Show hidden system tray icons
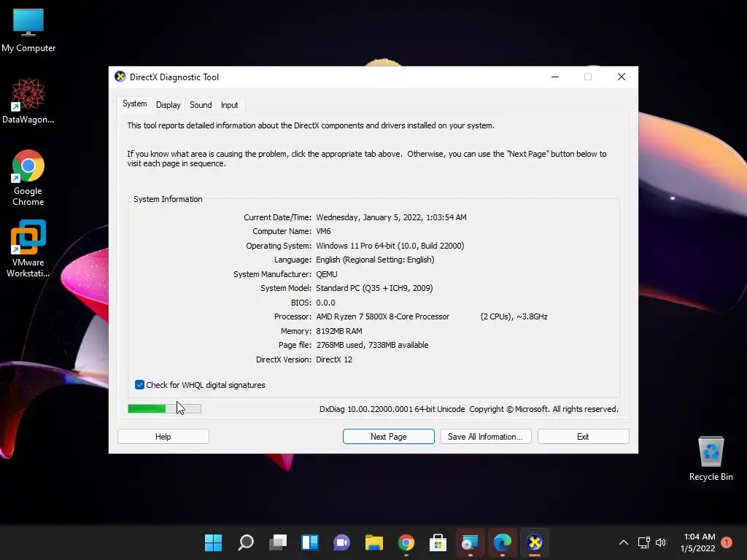Screen dimensions: 747x560 (x=624, y=542)
